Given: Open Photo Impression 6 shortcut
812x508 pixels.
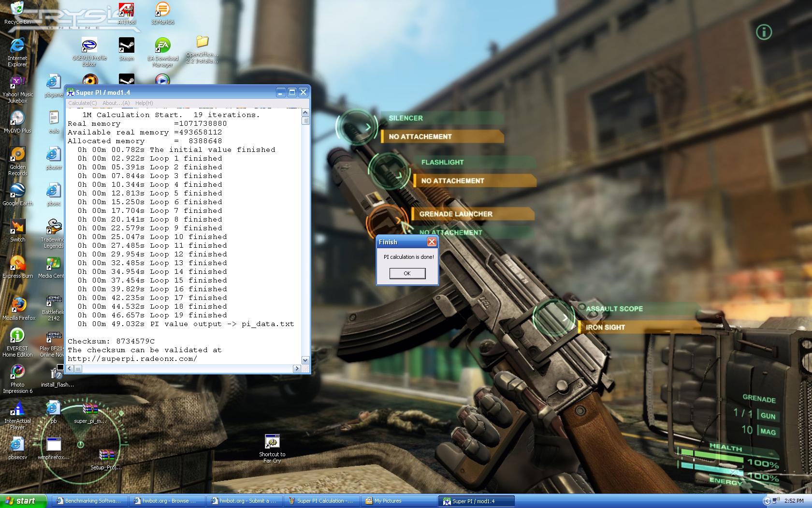Looking at the screenshot, I should (x=17, y=379).
